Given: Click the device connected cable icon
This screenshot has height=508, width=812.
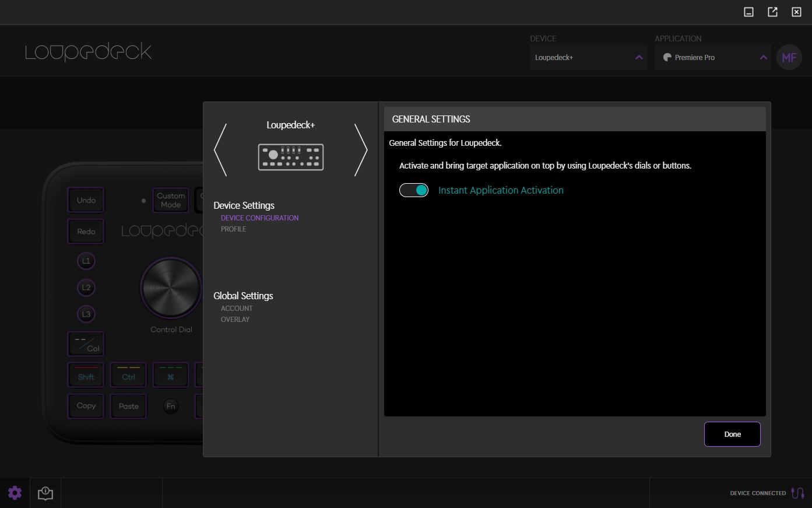Looking at the screenshot, I should [797, 493].
